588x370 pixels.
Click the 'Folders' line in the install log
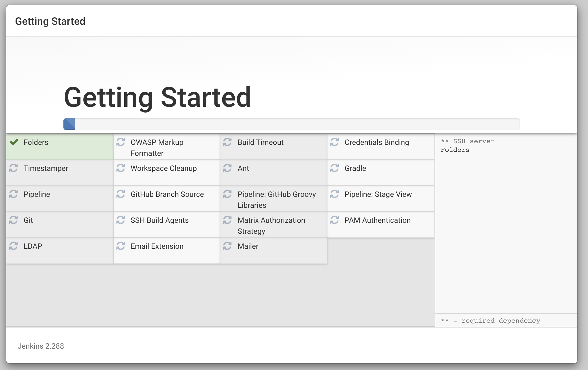(x=455, y=150)
